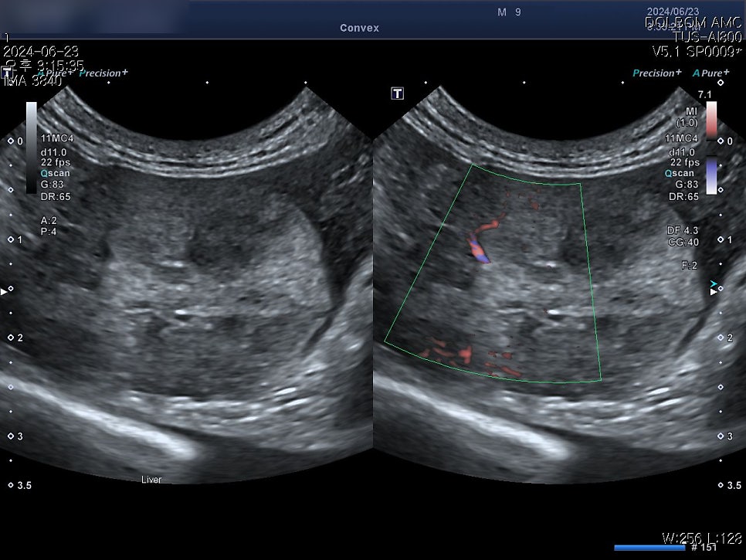The width and height of the screenshot is (746, 560).
Task: Click the 'DF 4.3' Doppler frequency value
Action: click(x=683, y=230)
